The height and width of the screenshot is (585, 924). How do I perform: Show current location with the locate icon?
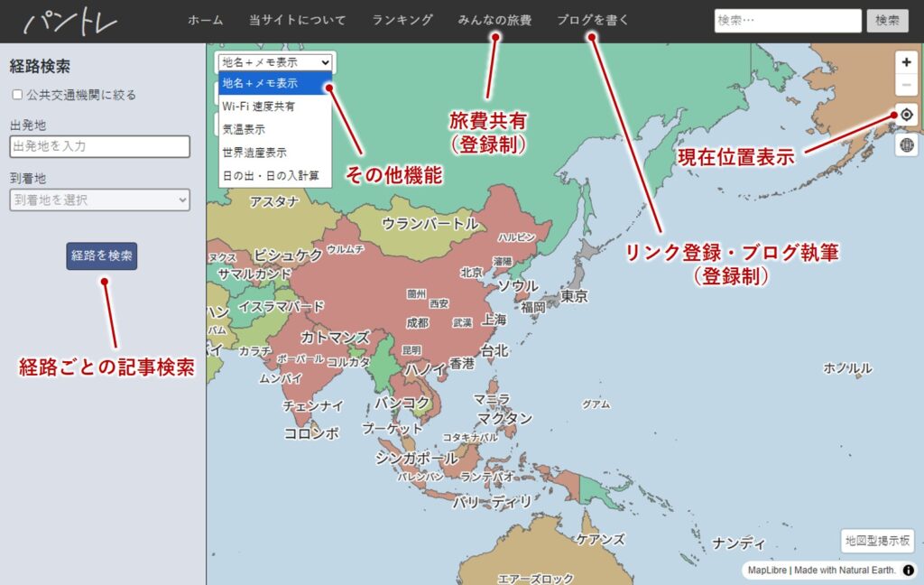[907, 115]
